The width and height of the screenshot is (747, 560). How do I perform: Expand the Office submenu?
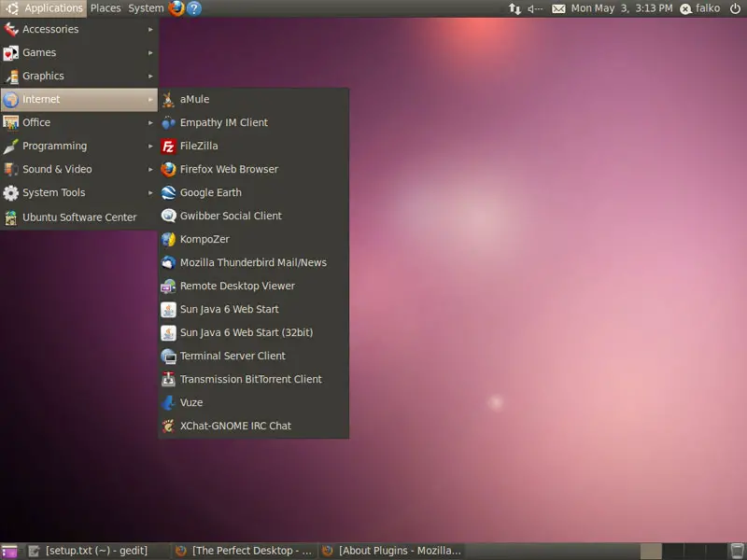pyautogui.click(x=79, y=122)
